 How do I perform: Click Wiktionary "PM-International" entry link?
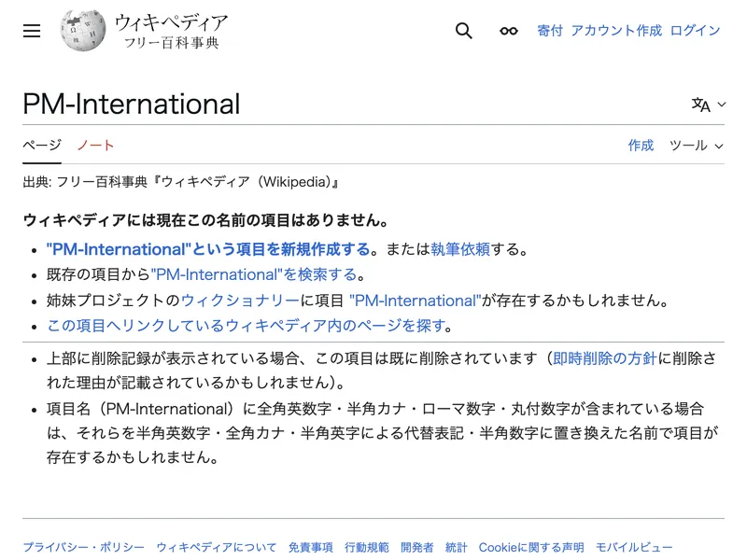tap(416, 301)
